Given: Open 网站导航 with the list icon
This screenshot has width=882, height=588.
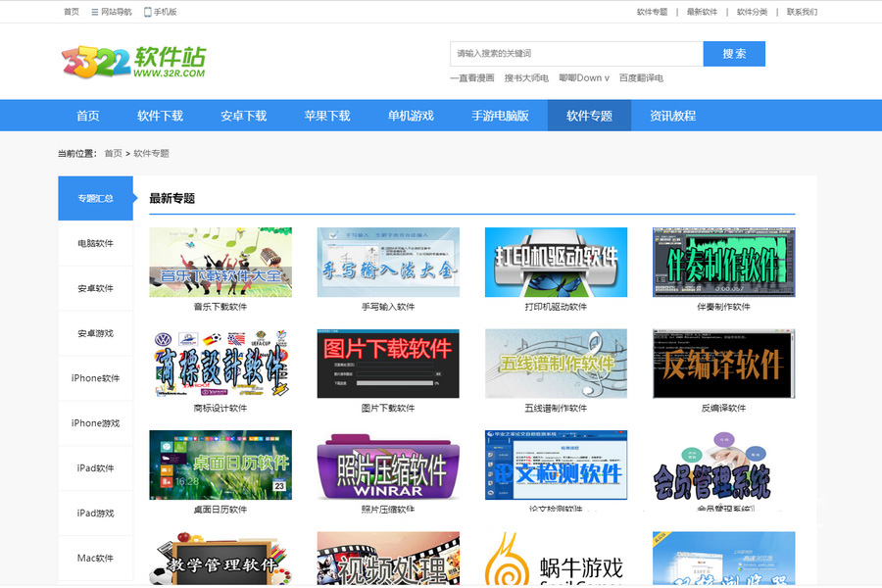Looking at the screenshot, I should tap(111, 12).
